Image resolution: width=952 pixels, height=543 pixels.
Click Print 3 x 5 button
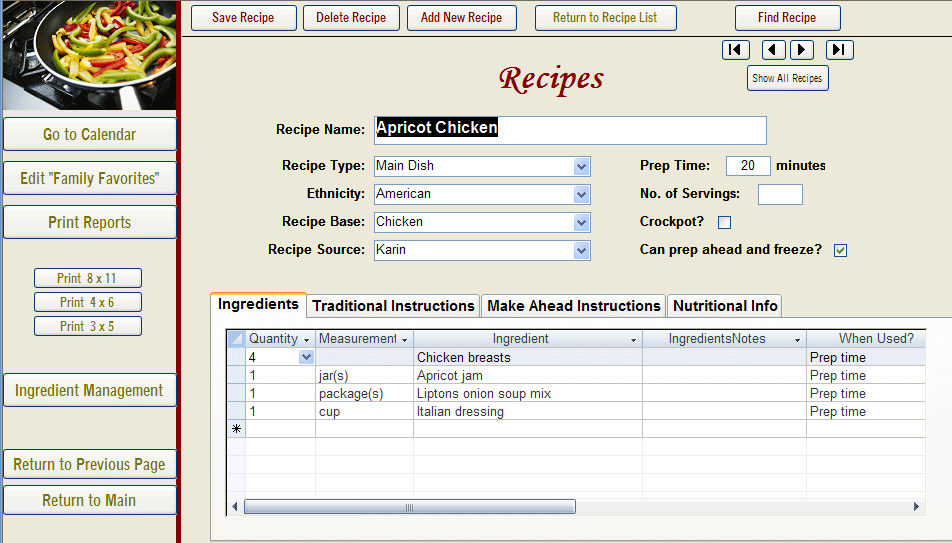tap(87, 326)
